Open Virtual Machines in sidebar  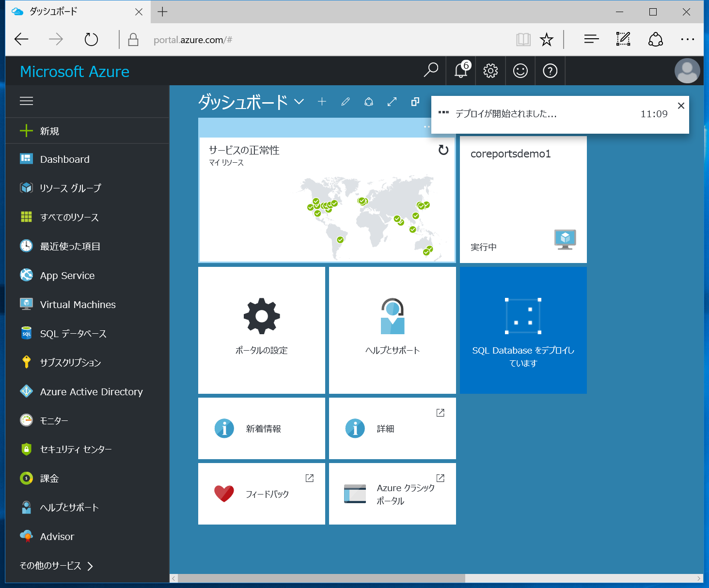[87, 304]
